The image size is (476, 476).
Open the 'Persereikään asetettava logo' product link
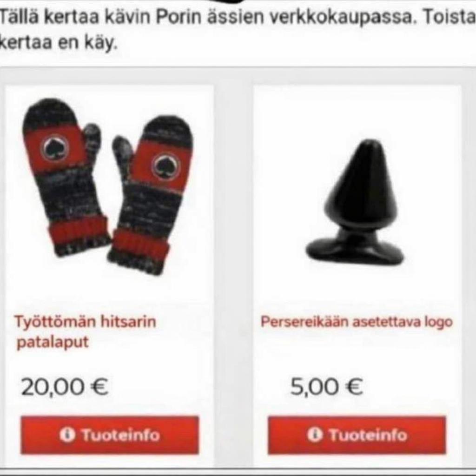coord(357,322)
